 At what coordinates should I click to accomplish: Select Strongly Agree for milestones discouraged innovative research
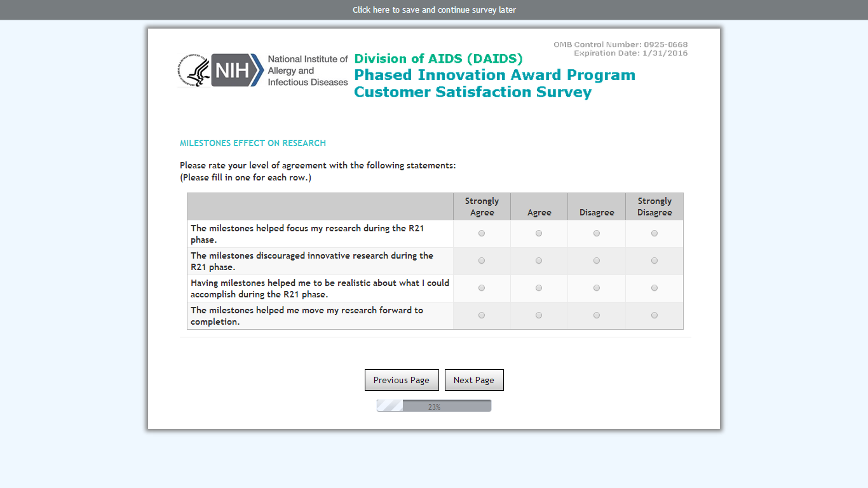482,261
